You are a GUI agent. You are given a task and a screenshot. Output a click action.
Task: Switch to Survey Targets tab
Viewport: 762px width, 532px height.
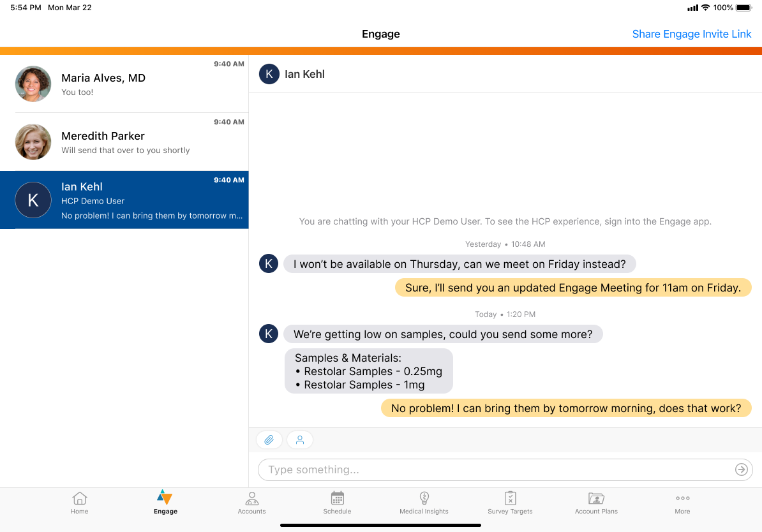coord(510,503)
